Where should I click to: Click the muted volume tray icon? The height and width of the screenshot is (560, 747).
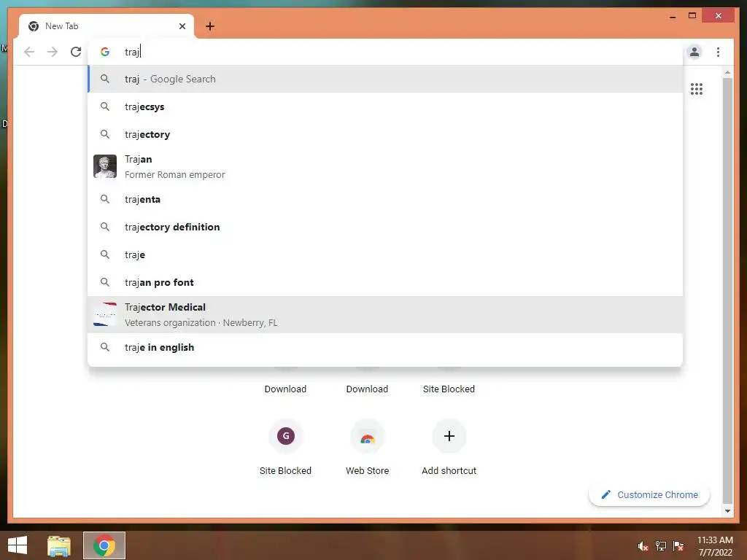(643, 546)
